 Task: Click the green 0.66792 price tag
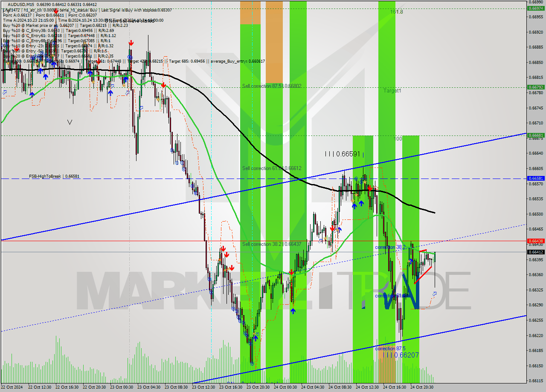535,87
